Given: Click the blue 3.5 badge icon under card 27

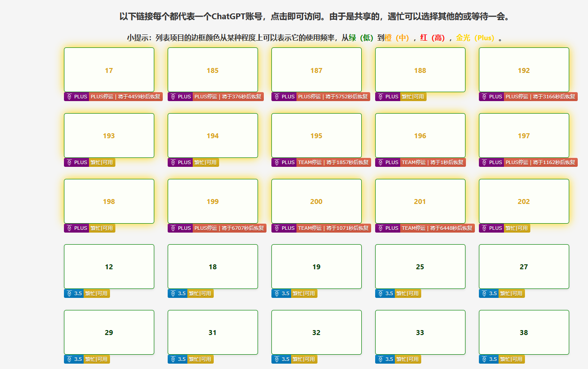Looking at the screenshot, I should pyautogui.click(x=484, y=293).
